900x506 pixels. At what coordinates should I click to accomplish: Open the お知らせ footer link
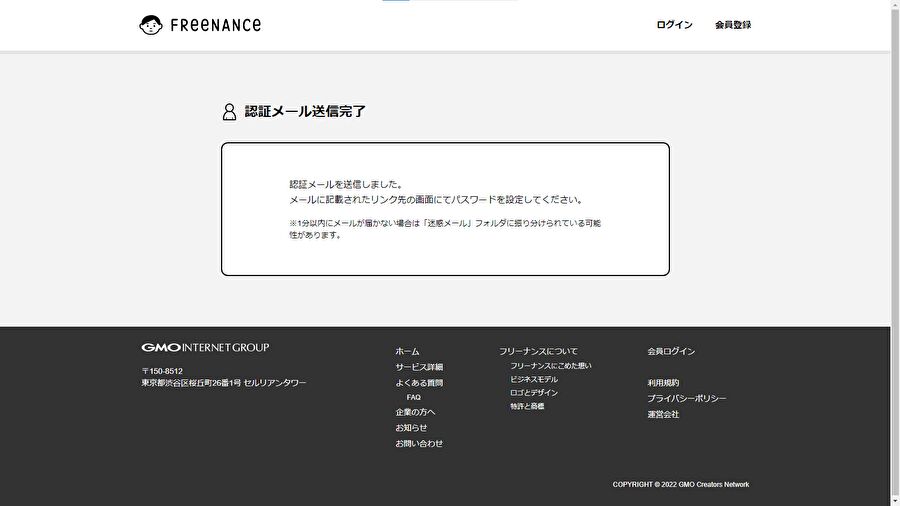point(411,428)
